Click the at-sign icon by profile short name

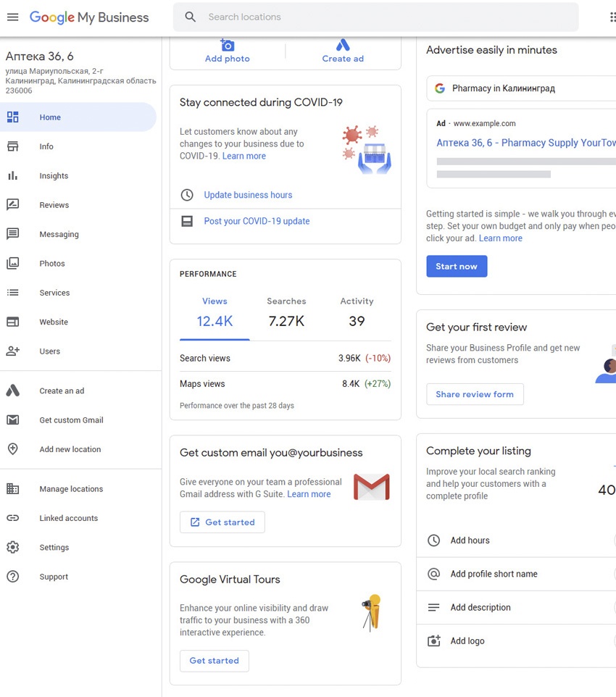[x=433, y=574]
